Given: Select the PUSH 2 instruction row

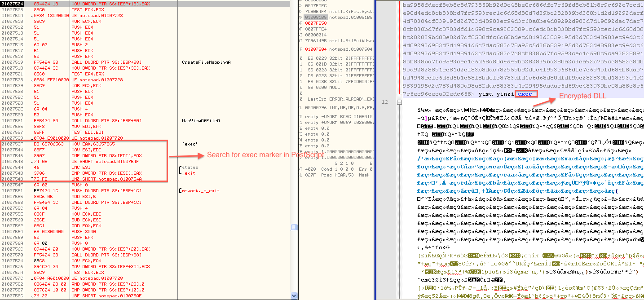Looking at the screenshot, I should (x=146, y=44).
